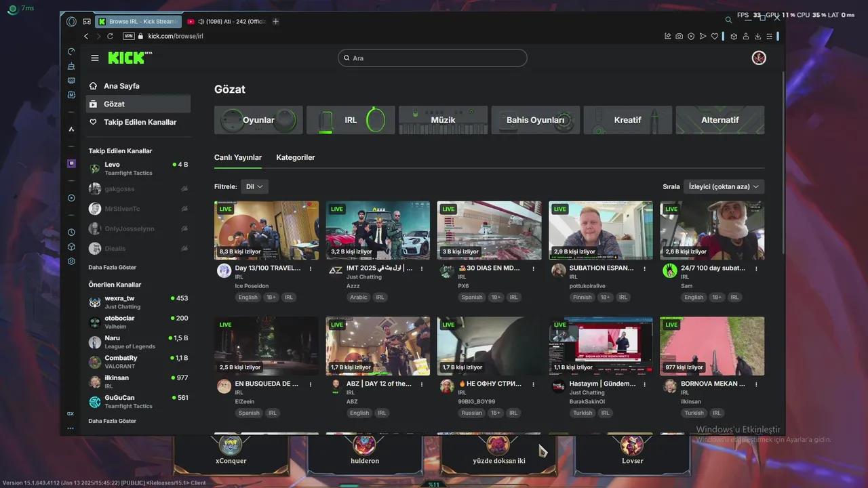Screen dimensions: 868x488
Task: Show more followed channels via first Daha Fazla Göster
Action: [113, 267]
